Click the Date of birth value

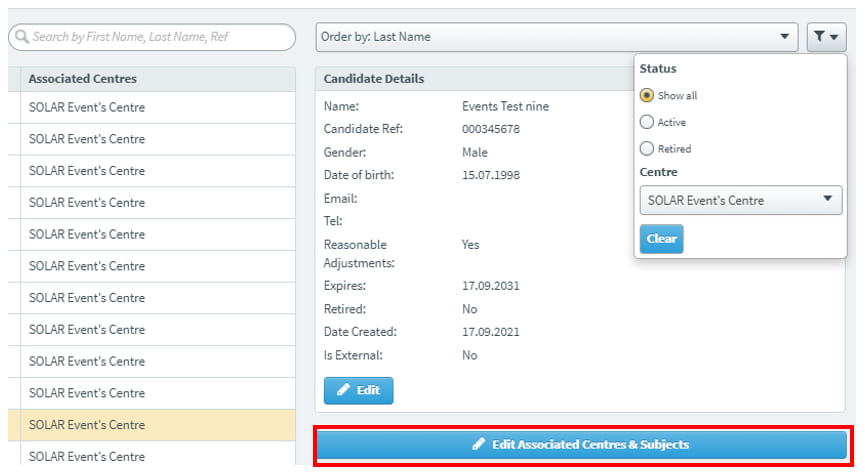tap(491, 176)
